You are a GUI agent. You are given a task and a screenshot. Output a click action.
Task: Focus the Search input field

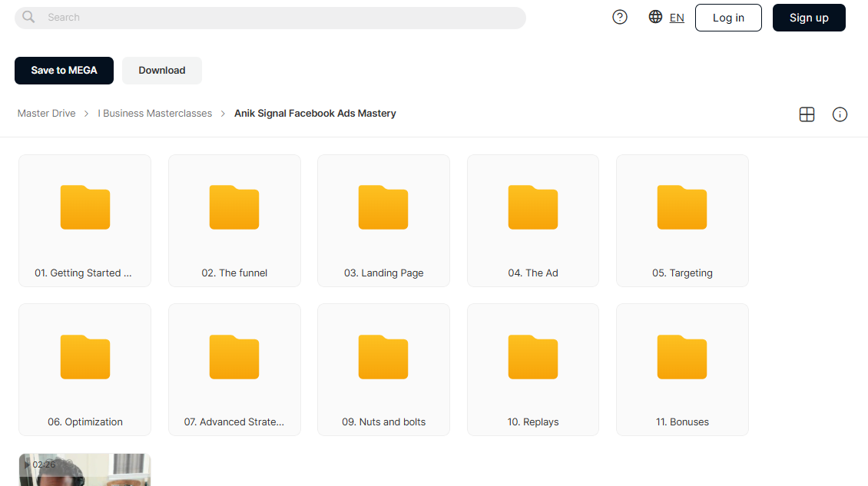coord(270,18)
